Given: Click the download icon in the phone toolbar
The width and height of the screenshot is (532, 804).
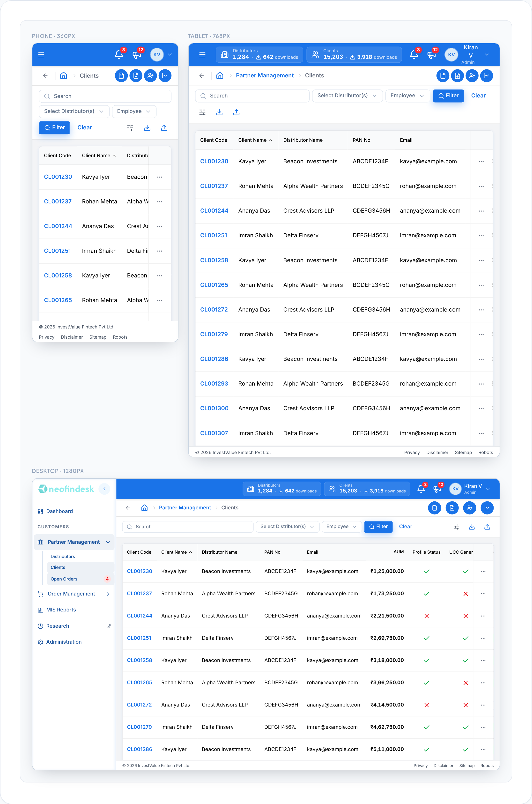Looking at the screenshot, I should pos(147,128).
